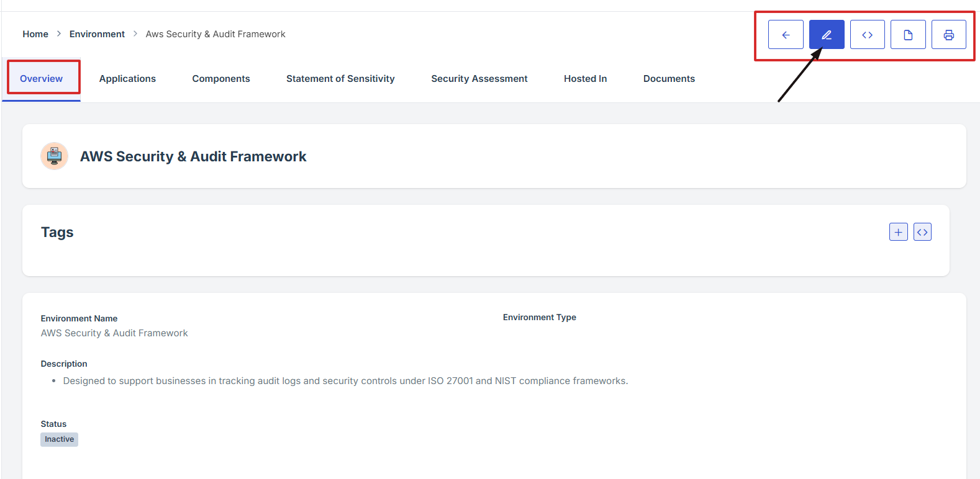980x479 pixels.
Task: Click the edit pencil button
Action: (827, 35)
